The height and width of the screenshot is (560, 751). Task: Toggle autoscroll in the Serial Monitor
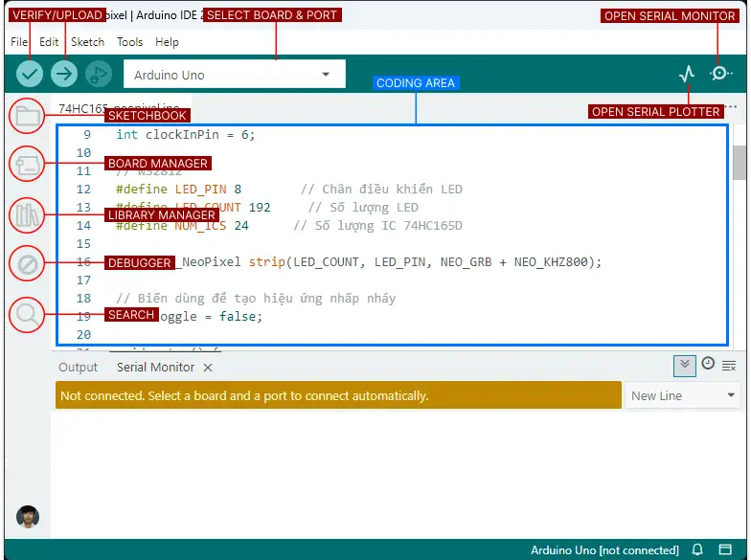pos(684,366)
